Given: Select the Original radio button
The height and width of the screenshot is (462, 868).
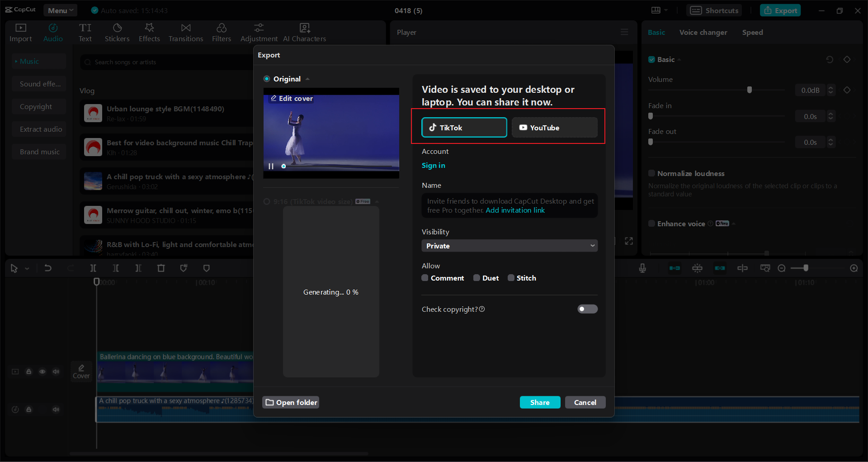Looking at the screenshot, I should point(267,79).
